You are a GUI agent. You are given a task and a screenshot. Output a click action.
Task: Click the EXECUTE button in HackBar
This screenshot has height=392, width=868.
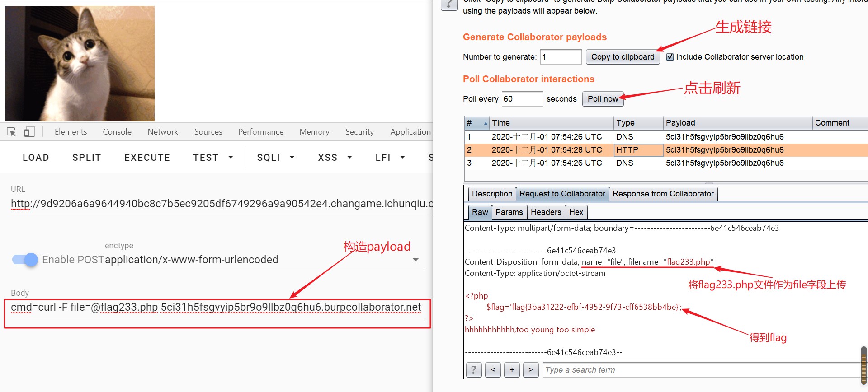147,158
